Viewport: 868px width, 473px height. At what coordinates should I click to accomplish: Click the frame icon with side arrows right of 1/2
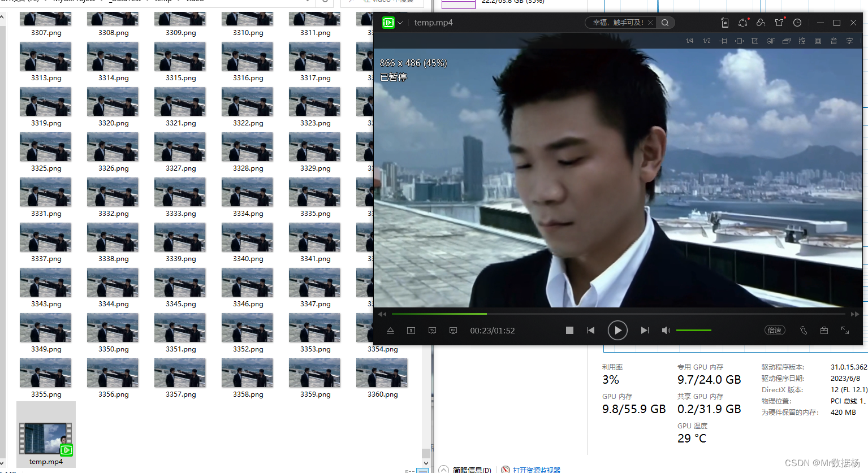click(723, 41)
